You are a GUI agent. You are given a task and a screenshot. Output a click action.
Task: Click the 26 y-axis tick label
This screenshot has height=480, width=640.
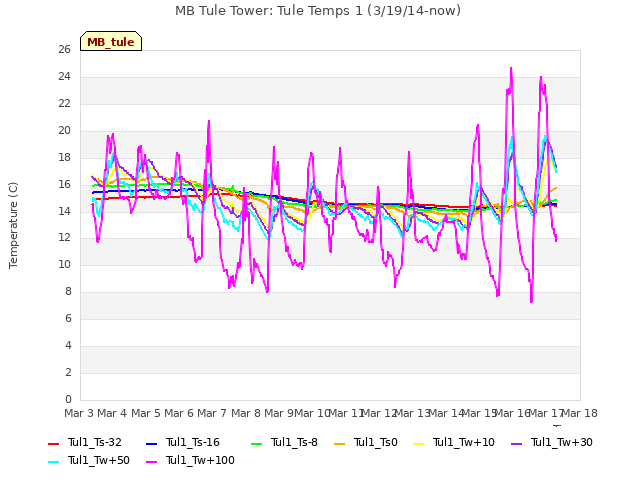(64, 50)
